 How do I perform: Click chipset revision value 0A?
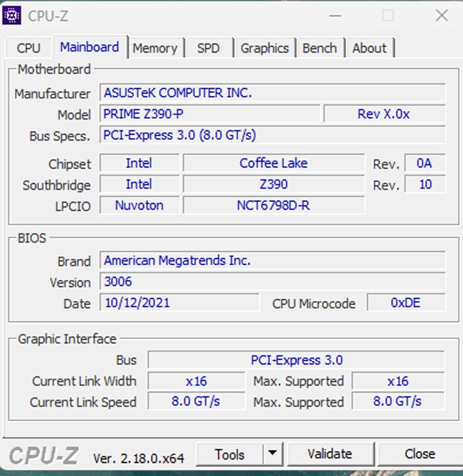[x=425, y=163]
